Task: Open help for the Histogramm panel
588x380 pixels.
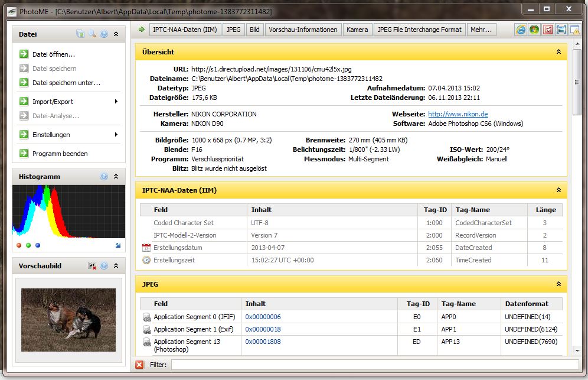Action: (x=104, y=176)
